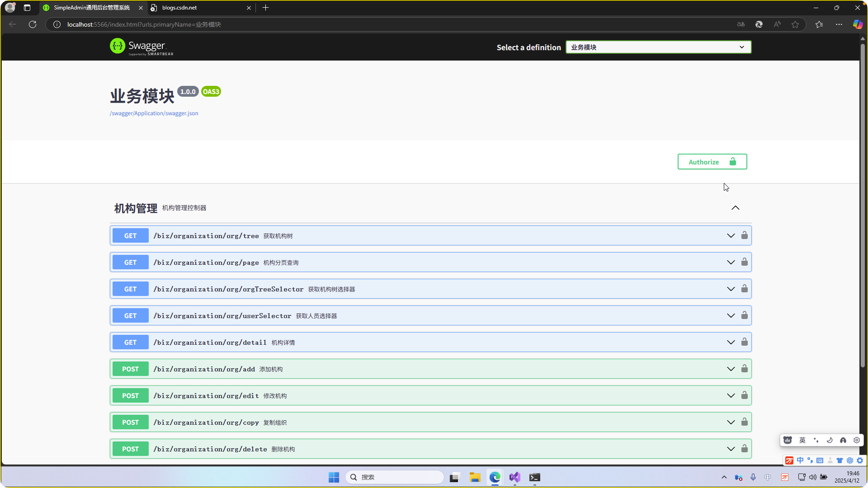Expand the GET org/page endpoint chevron
Screen dimensions: 868x488
point(731,263)
